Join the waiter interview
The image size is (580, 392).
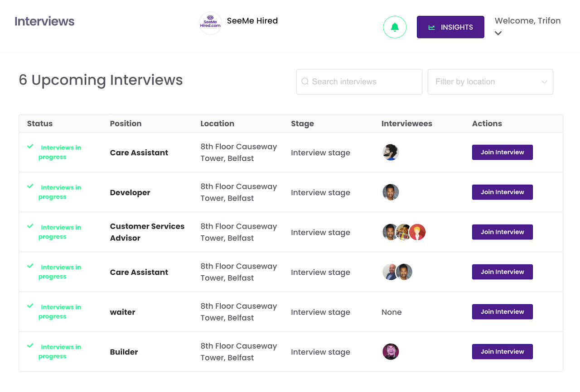click(x=503, y=312)
